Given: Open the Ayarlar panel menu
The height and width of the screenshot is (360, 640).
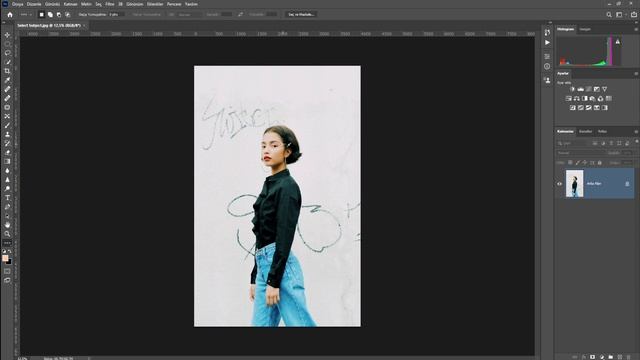Looking at the screenshot, I should pyautogui.click(x=636, y=73).
